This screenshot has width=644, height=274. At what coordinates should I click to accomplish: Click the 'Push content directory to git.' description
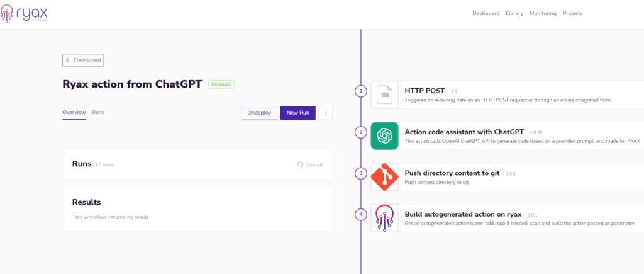click(437, 182)
